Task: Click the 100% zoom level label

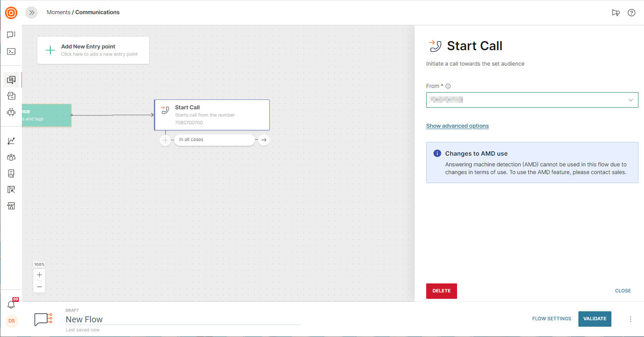Action: (39, 265)
